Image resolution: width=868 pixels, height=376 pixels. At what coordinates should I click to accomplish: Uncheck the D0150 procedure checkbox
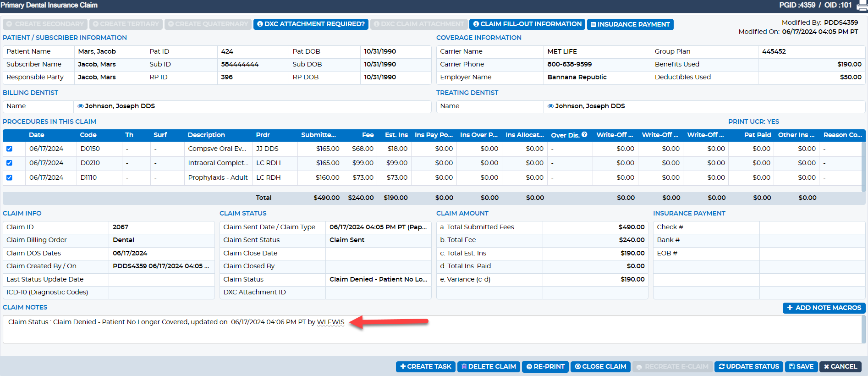coord(9,149)
